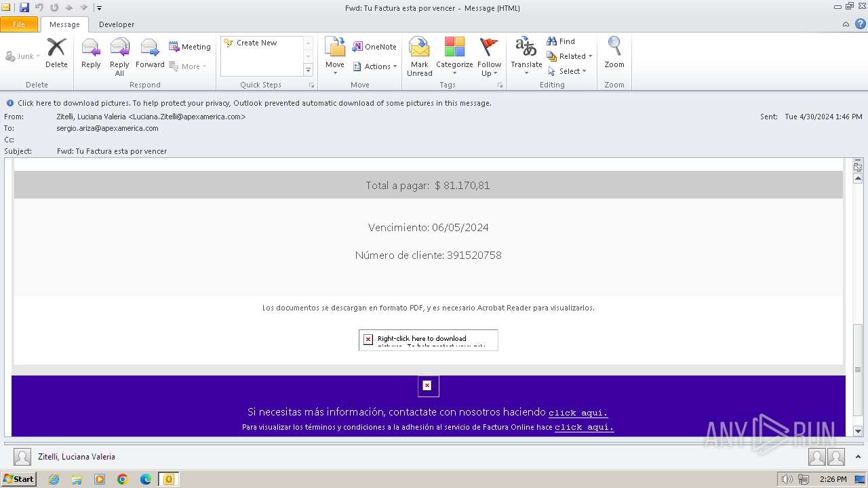This screenshot has height=488, width=868.
Task: Reply to the sender
Action: pyautogui.click(x=91, y=53)
